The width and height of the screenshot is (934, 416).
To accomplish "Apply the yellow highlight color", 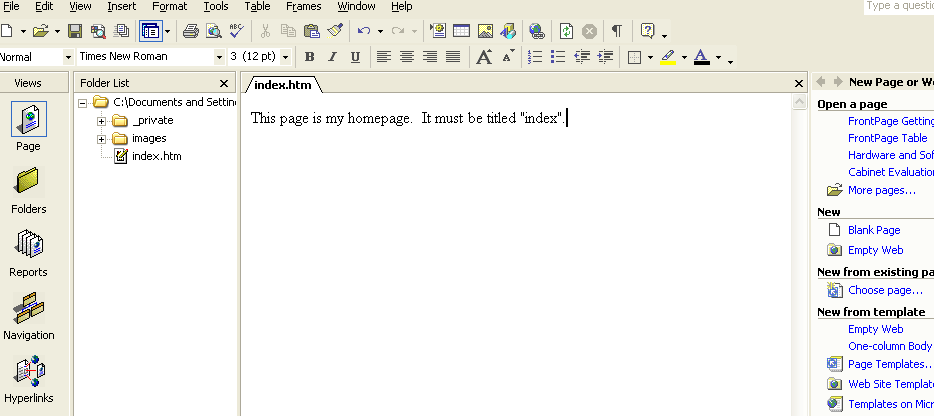I will click(667, 57).
